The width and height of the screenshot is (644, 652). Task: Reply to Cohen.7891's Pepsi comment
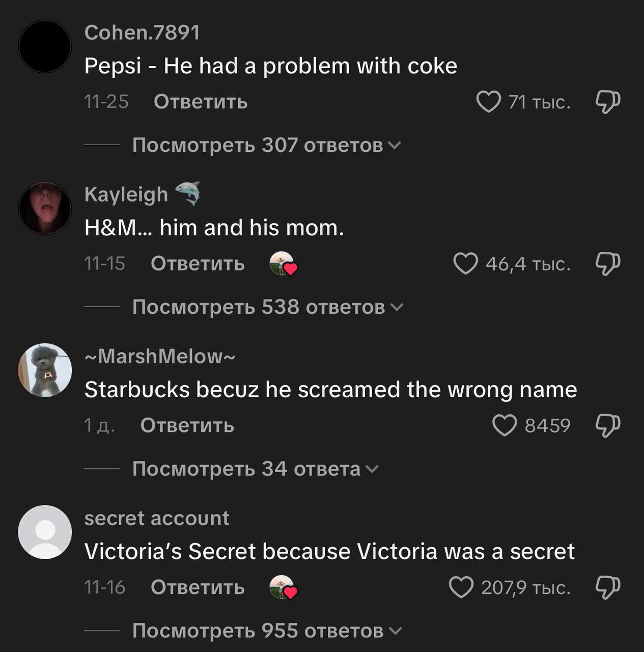tap(201, 102)
